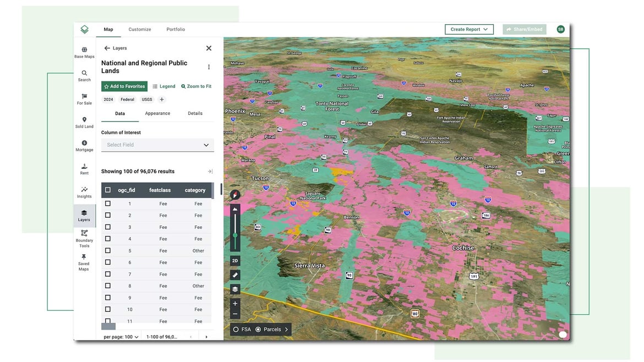Screen dimensions: 644x362
Task: Switch the map to 2D view
Action: pyautogui.click(x=234, y=260)
